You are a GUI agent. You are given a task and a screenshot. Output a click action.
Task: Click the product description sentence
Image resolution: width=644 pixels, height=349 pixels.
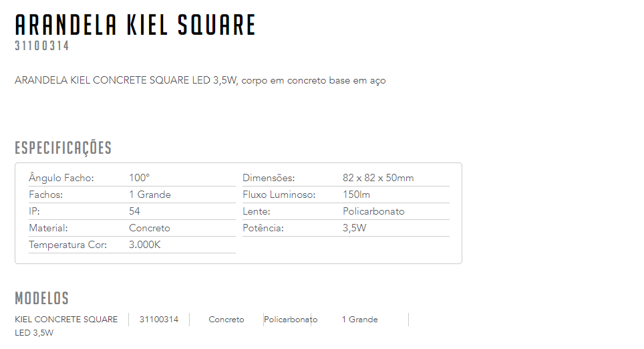pos(200,81)
